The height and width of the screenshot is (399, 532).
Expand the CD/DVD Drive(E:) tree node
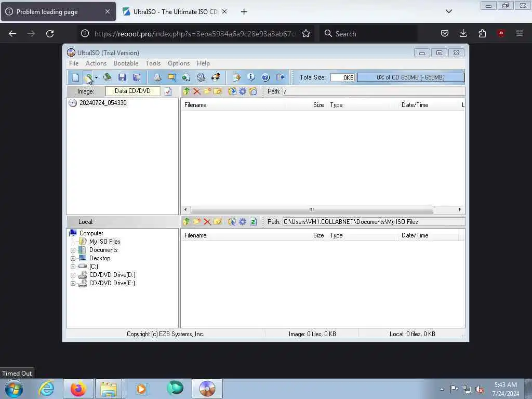point(73,283)
